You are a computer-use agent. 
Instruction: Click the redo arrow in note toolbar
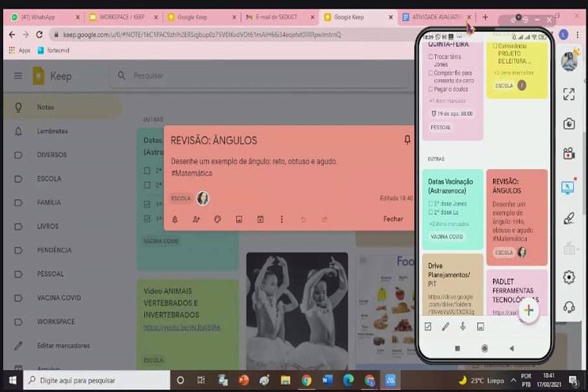click(325, 220)
